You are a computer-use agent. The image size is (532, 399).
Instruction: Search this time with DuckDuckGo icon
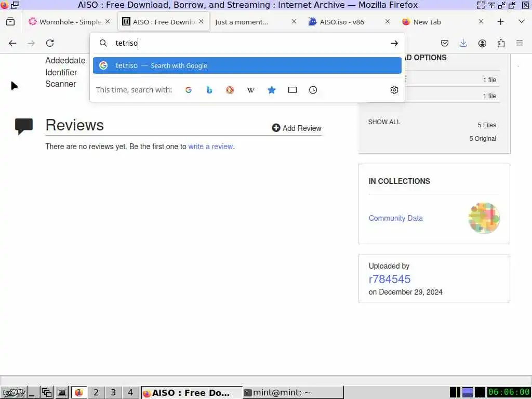[230, 90]
